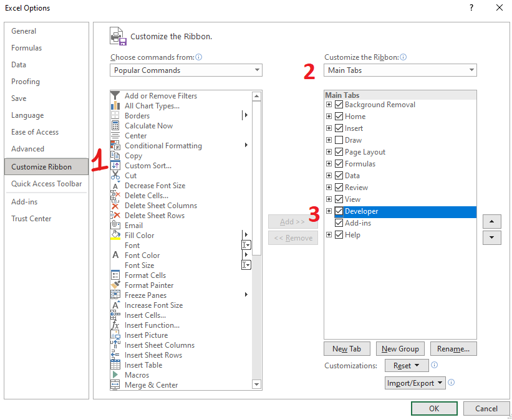Click the Macros command icon

[x=116, y=375]
